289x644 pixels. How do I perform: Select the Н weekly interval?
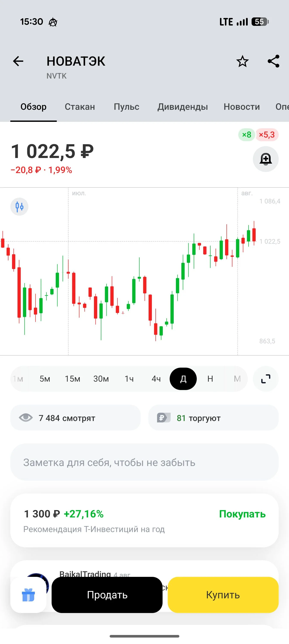[x=210, y=379]
